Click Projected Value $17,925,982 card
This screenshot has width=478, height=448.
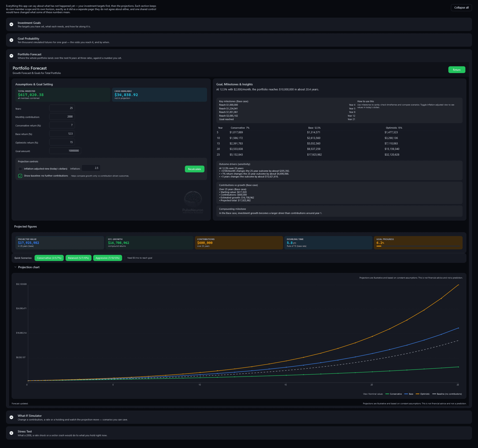point(60,243)
